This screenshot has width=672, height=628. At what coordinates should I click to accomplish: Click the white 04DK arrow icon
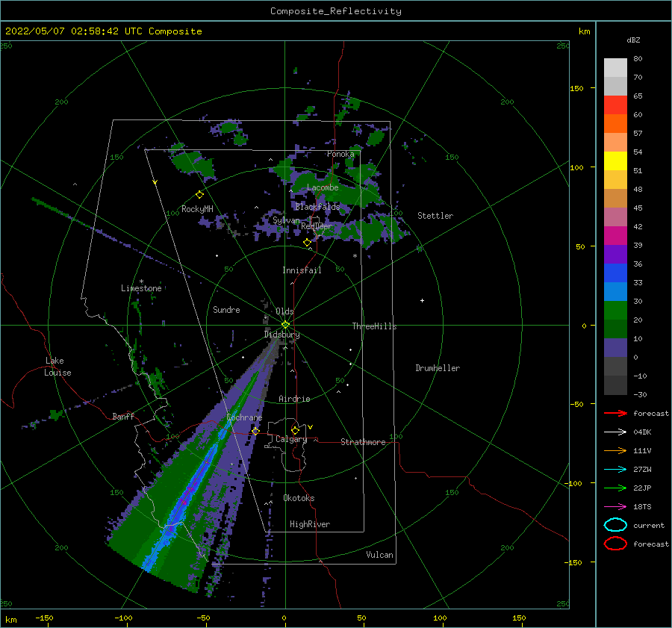point(615,432)
